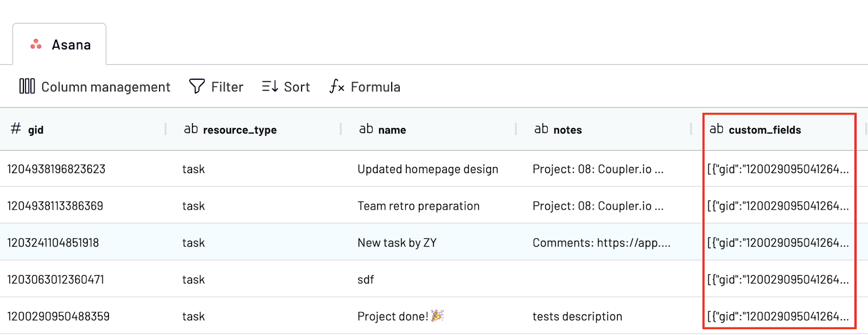The width and height of the screenshot is (868, 335).
Task: Open the Filter option
Action: tap(227, 87)
